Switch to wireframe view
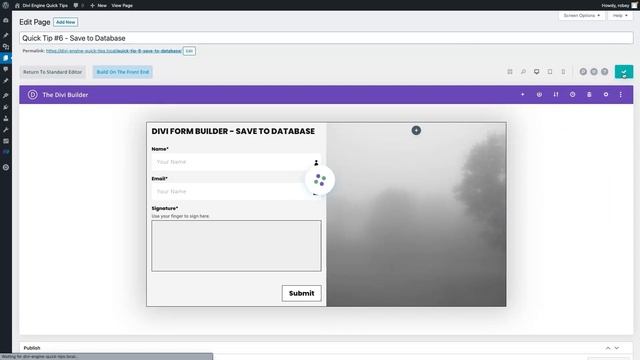The height and width of the screenshot is (360, 640). click(x=510, y=72)
